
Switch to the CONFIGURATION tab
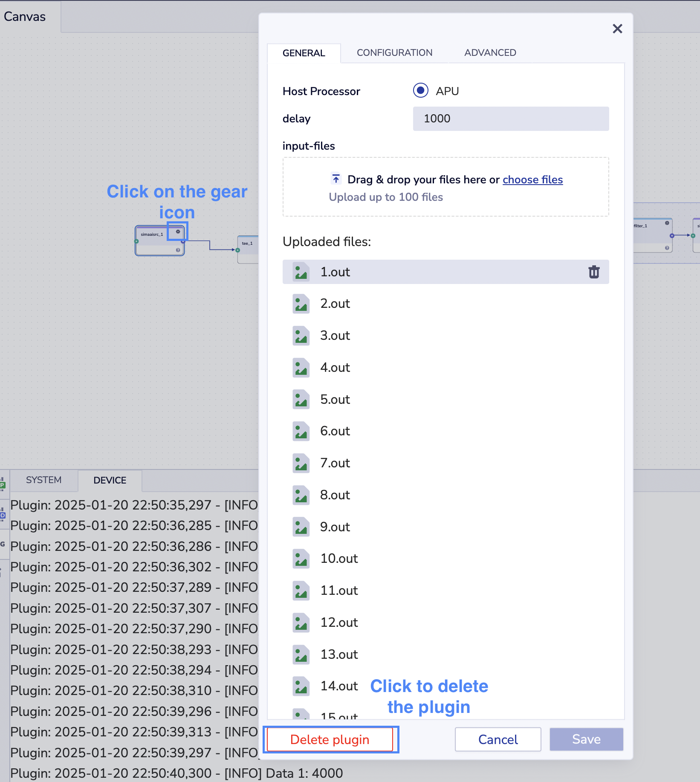click(x=394, y=53)
